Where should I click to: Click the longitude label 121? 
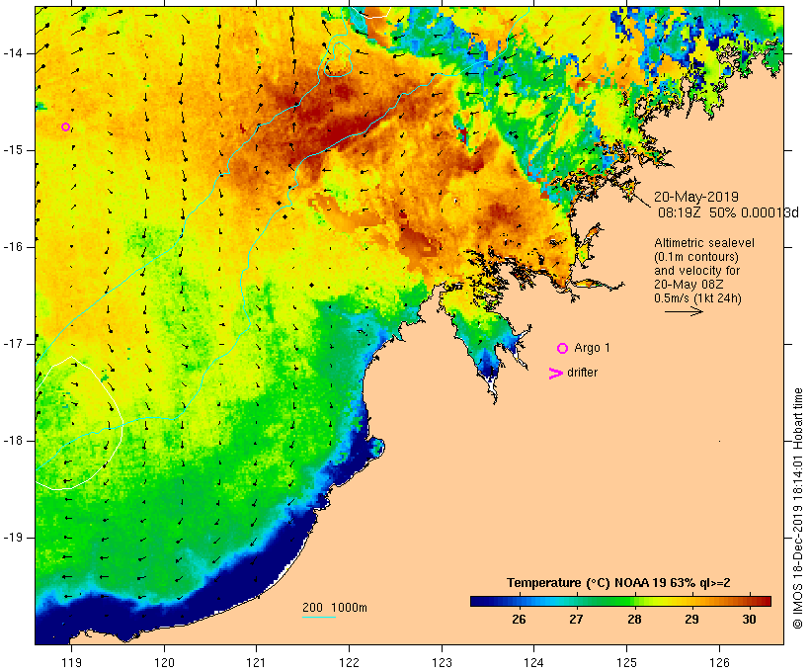[256, 662]
